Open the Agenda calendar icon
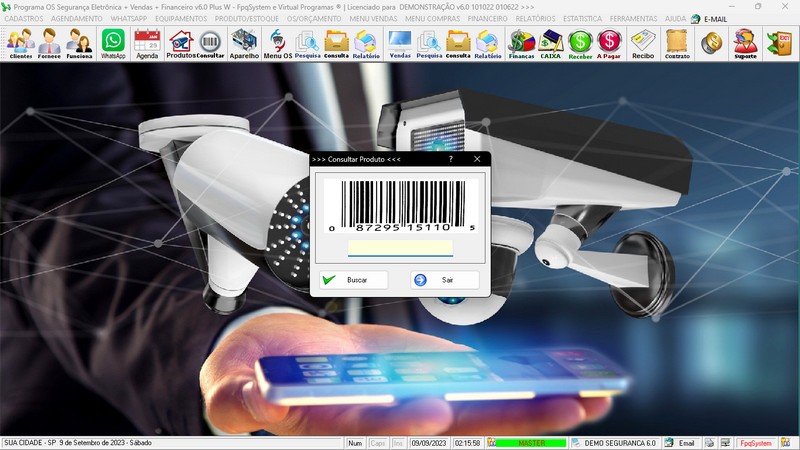 click(x=147, y=43)
